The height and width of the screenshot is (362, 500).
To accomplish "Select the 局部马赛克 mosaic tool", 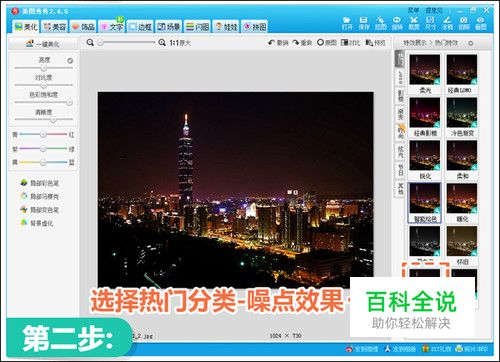I will coord(40,196).
